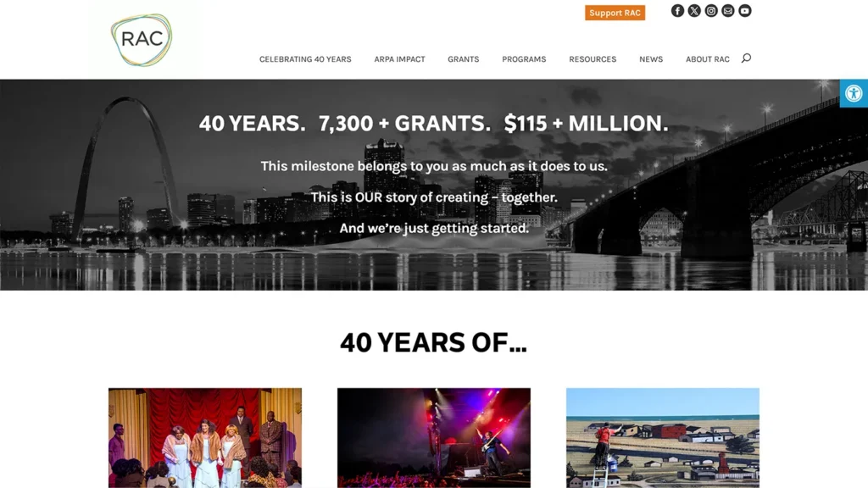Select the ARPA Impact menu item
The width and height of the screenshot is (868, 488).
click(399, 59)
